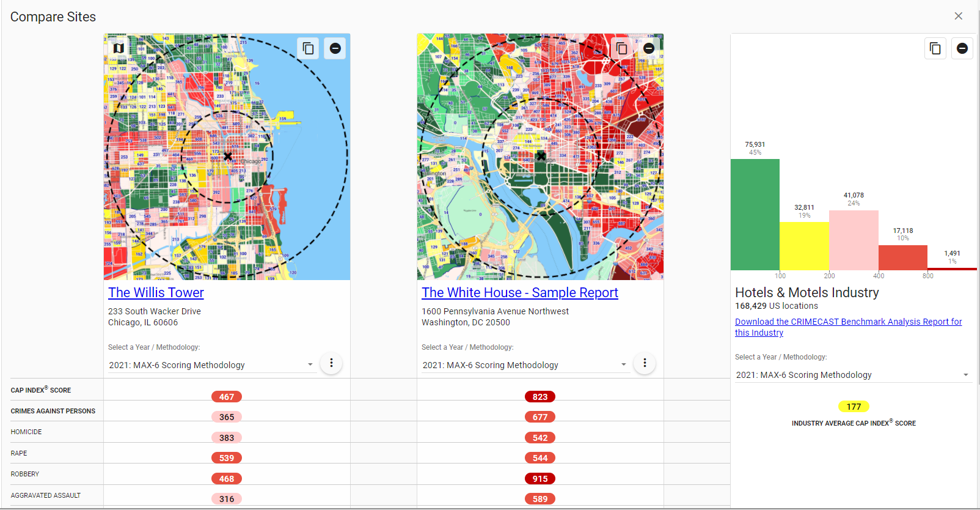Copy the White House site card
The width and height of the screenshot is (980, 510).
(622, 48)
